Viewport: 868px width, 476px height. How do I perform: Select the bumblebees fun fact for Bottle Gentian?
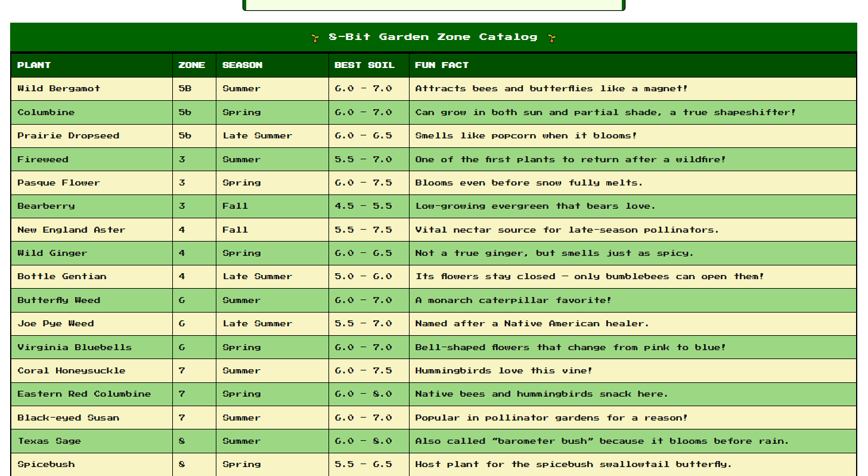pos(590,276)
